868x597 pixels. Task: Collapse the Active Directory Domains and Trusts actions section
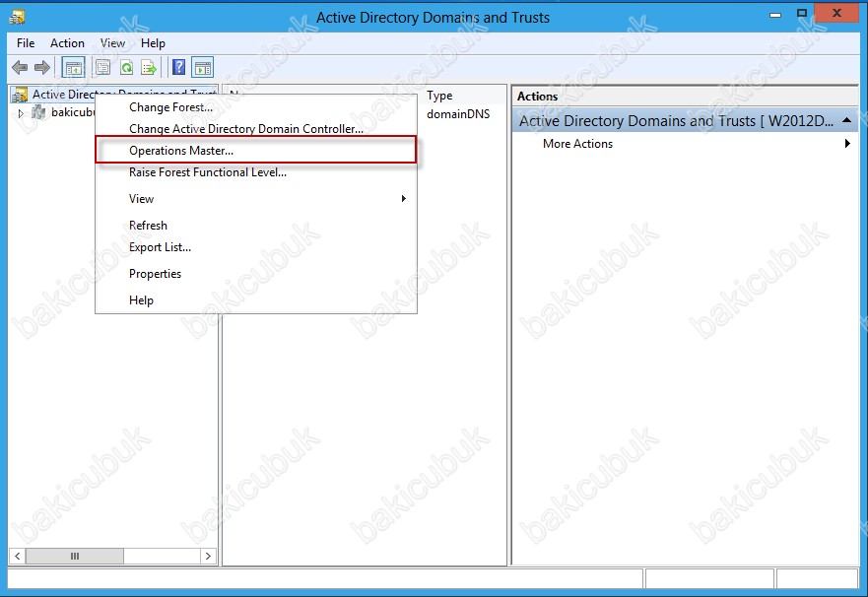click(x=846, y=120)
